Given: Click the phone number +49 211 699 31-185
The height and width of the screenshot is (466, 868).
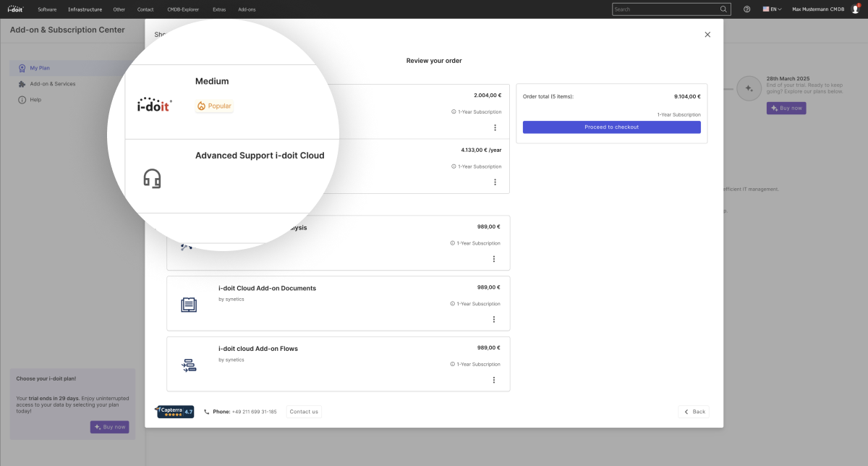Looking at the screenshot, I should point(255,412).
